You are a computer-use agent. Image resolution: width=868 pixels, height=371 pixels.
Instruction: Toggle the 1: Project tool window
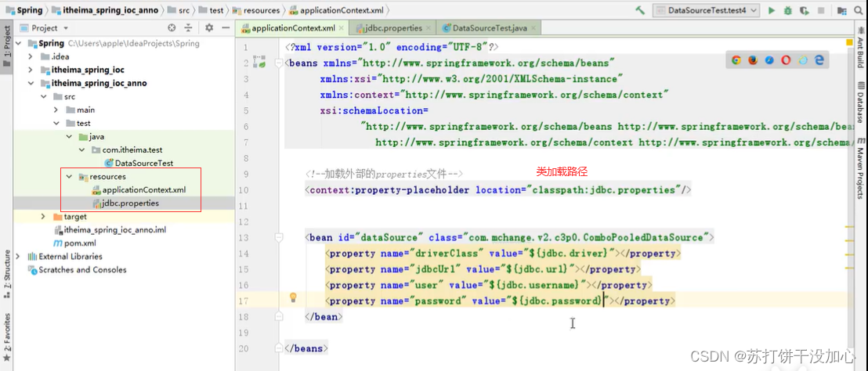point(6,46)
